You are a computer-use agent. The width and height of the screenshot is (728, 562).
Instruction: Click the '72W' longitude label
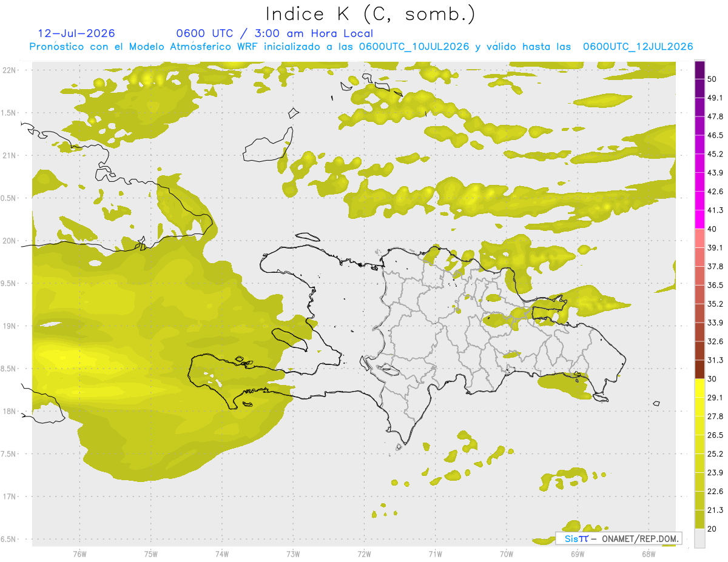pos(364,554)
